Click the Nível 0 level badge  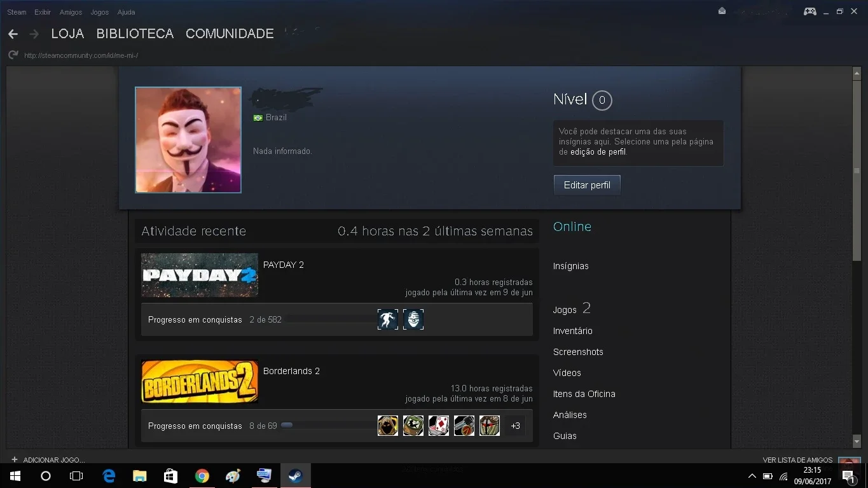click(x=602, y=100)
